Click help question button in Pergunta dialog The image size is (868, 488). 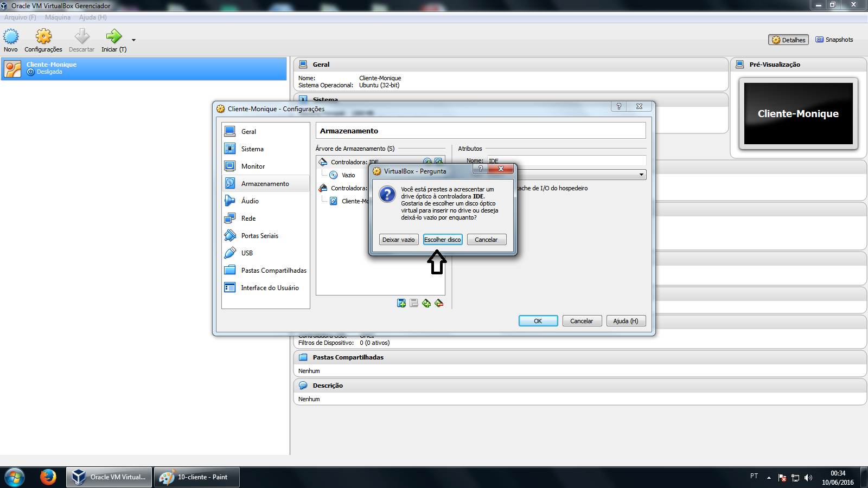[480, 169]
